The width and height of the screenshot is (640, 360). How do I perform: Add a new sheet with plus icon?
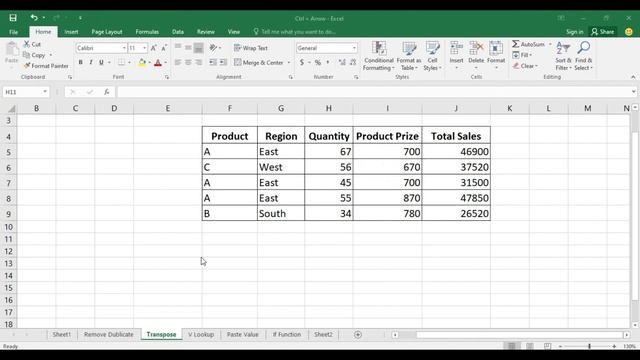[x=358, y=335]
